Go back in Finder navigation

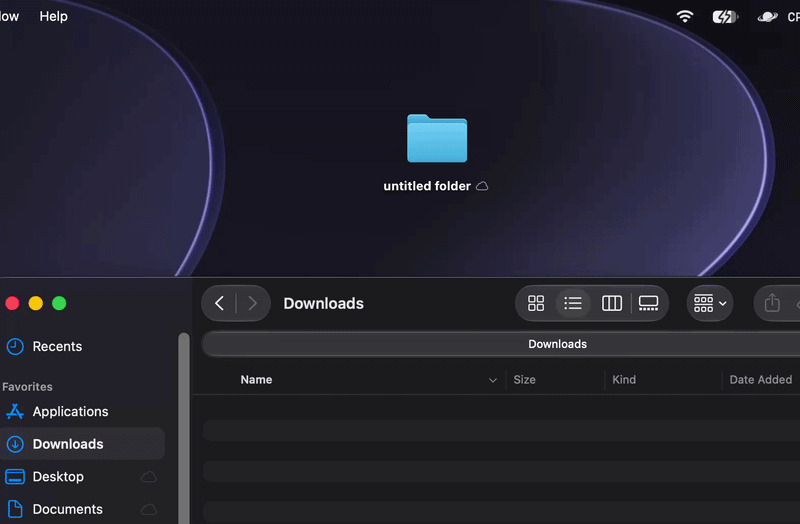(219, 304)
